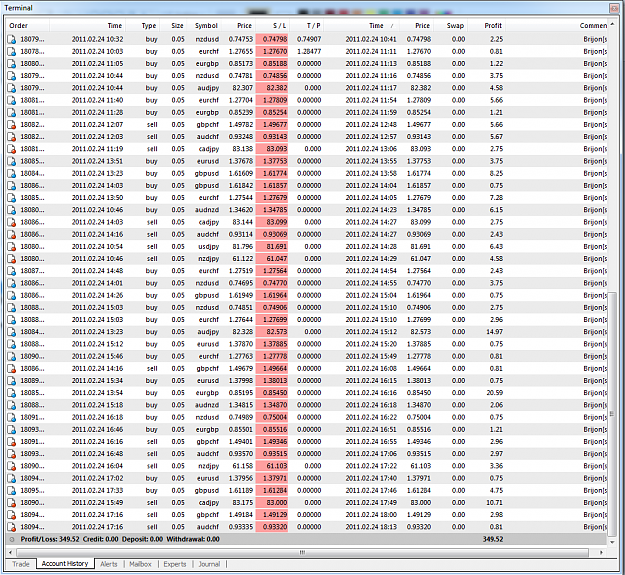Click the T/P value 1.28477
The width and height of the screenshot is (625, 575).
(x=309, y=52)
